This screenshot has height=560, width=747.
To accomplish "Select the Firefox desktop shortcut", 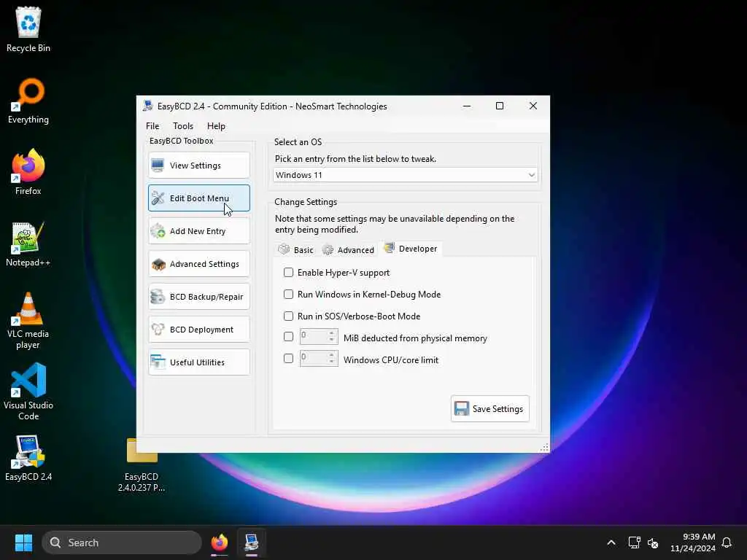I will [28, 172].
